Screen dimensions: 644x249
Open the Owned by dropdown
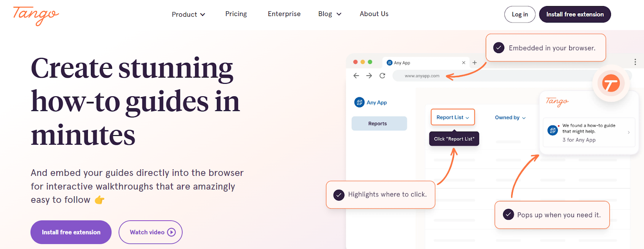pyautogui.click(x=510, y=117)
